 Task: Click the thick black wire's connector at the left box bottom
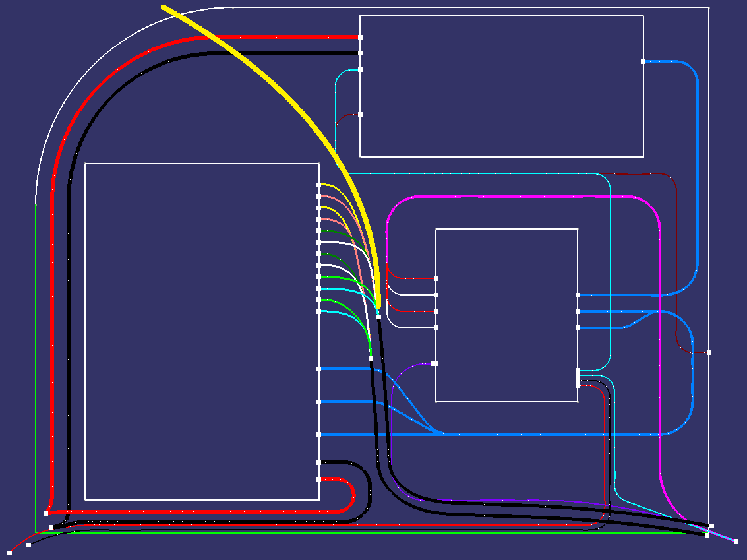click(318, 463)
